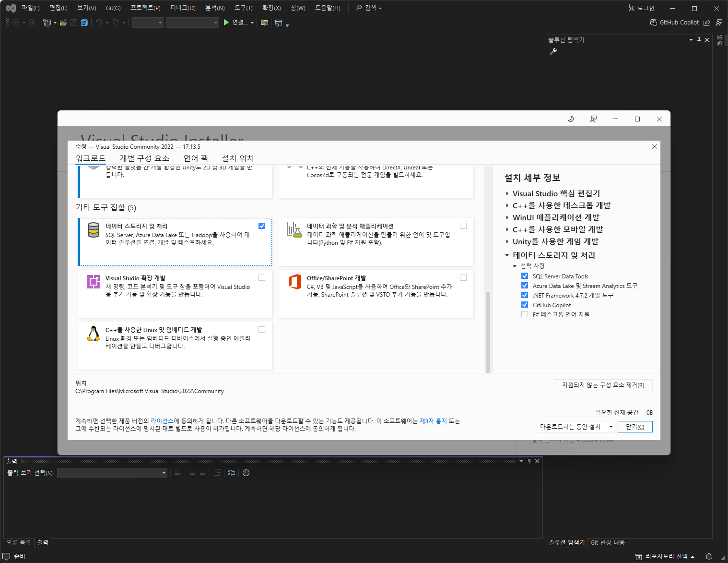Click the 로그인 button
The width and height of the screenshot is (728, 563).
pyautogui.click(x=641, y=8)
